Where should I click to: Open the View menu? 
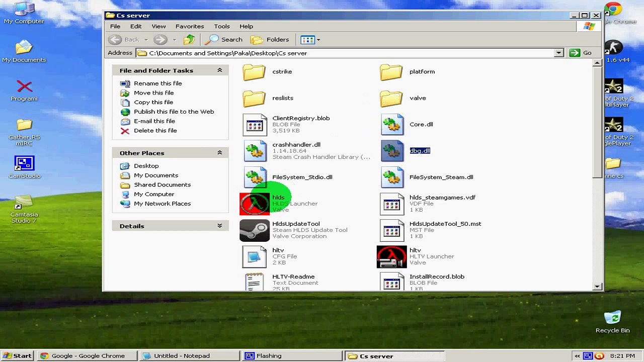(158, 26)
